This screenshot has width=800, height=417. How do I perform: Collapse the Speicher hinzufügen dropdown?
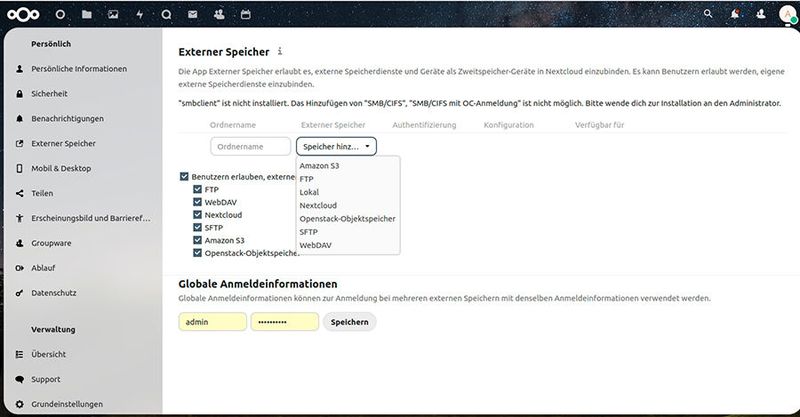tap(336, 146)
